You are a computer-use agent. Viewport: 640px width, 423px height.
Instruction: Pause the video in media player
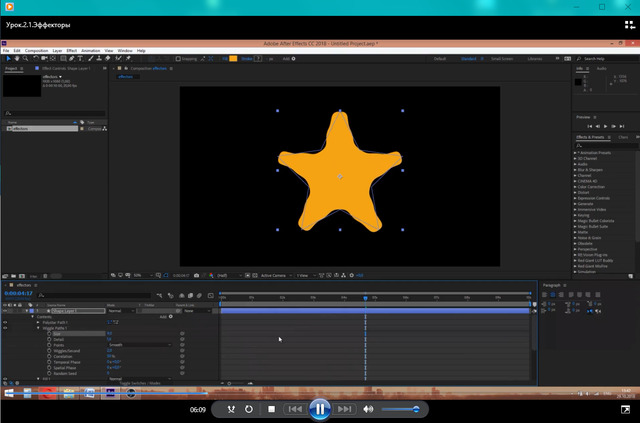coord(319,408)
